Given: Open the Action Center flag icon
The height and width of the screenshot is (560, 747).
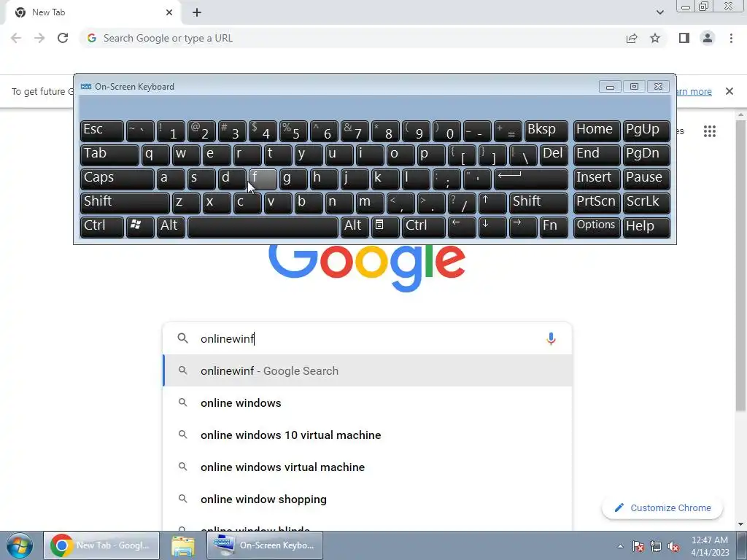Looking at the screenshot, I should point(638,547).
